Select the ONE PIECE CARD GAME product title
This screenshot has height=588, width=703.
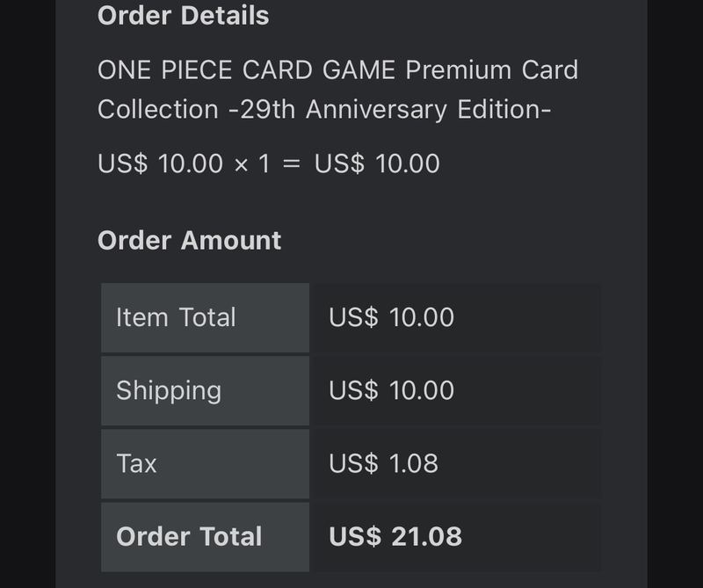click(337, 90)
